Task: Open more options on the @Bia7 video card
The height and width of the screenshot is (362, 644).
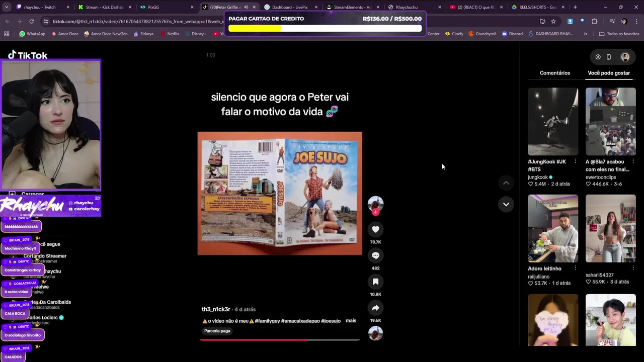Action: coord(633,161)
